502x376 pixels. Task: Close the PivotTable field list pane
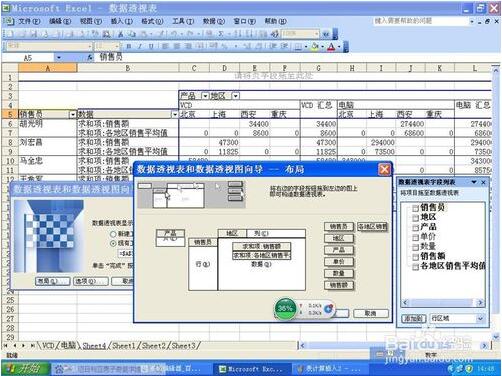483,182
